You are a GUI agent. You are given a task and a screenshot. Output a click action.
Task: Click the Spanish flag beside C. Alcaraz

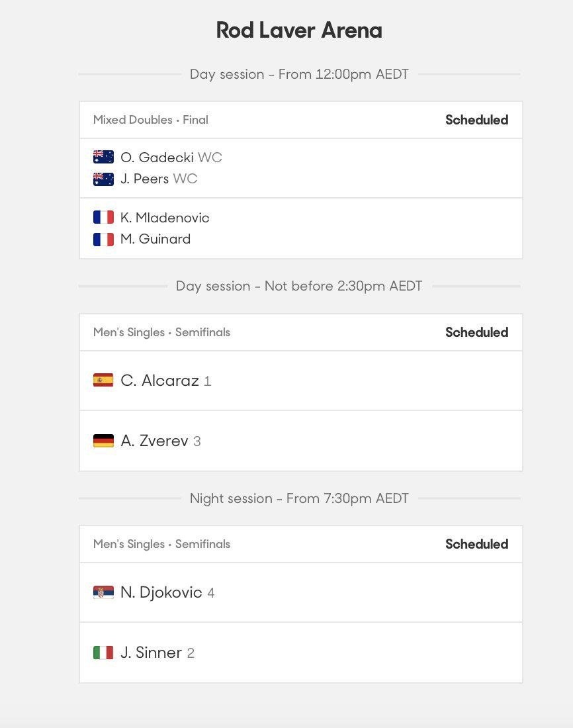[x=103, y=381]
